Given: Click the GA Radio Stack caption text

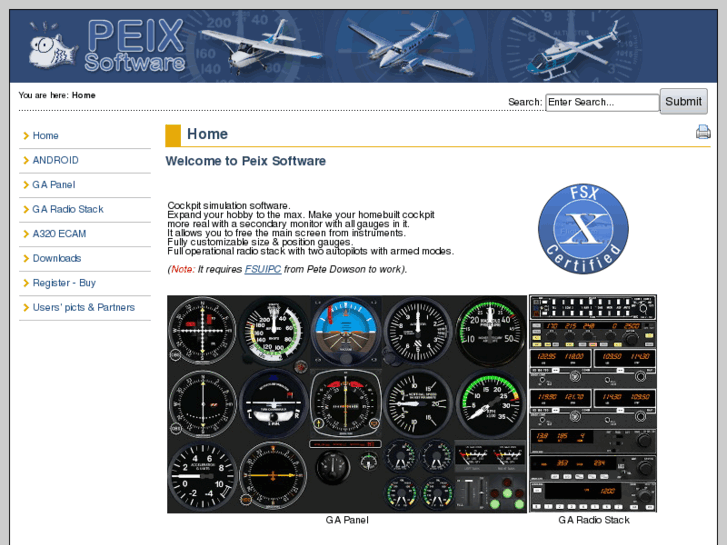Looking at the screenshot, I should pos(594,520).
